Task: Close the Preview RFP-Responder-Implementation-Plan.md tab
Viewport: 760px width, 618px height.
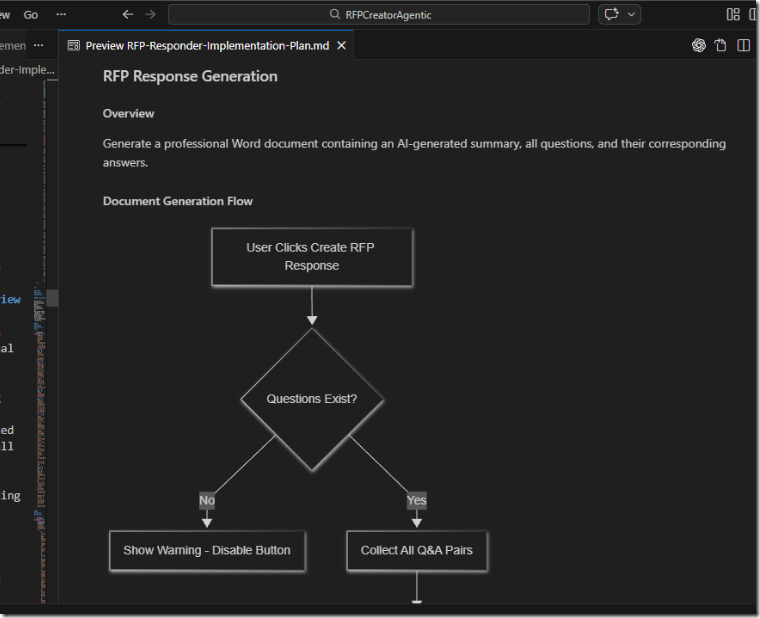Action: (x=342, y=46)
